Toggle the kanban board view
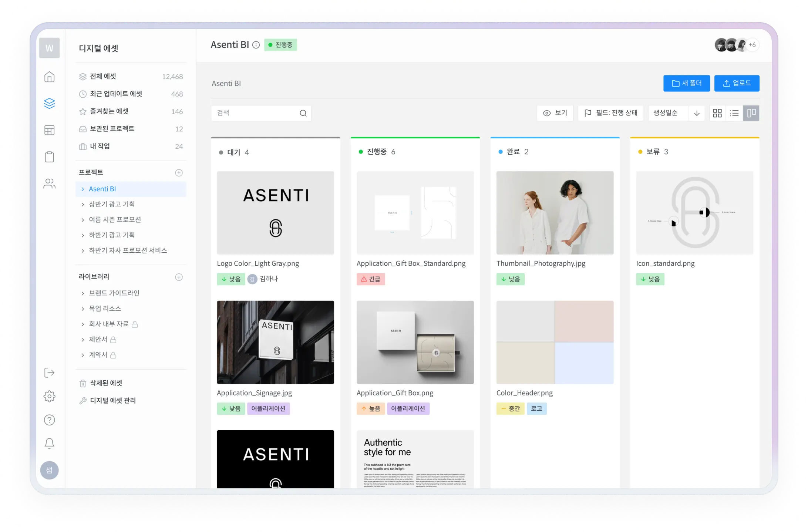 (x=751, y=113)
